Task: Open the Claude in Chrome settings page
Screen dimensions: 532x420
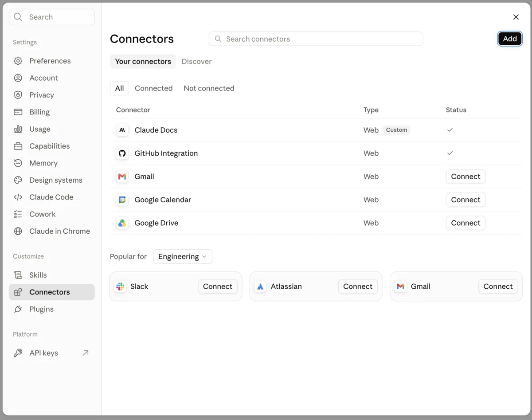Action: coord(52,231)
